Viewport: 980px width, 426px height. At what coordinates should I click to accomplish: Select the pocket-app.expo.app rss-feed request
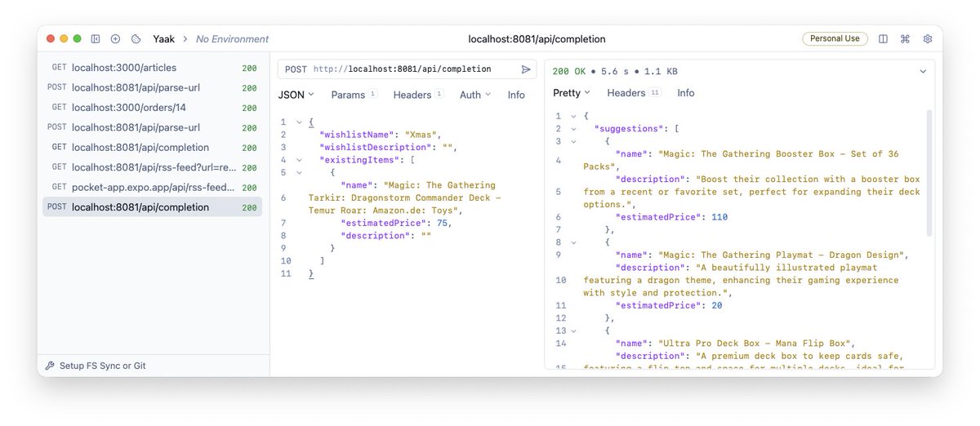(153, 187)
